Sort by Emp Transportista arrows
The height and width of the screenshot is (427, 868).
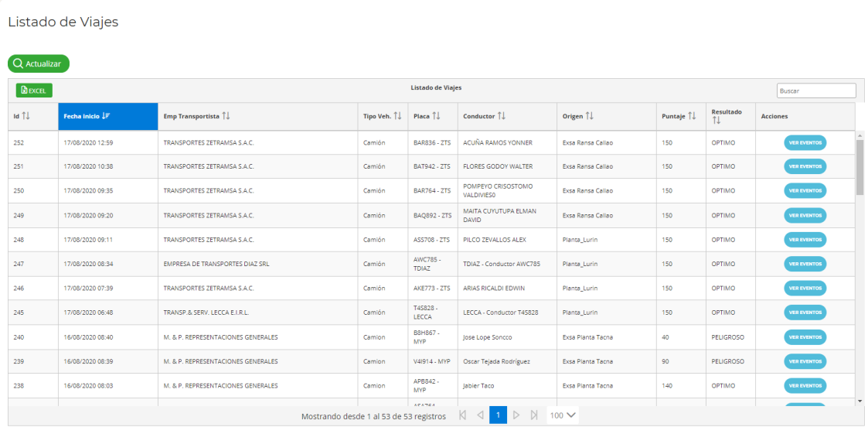[x=226, y=116]
